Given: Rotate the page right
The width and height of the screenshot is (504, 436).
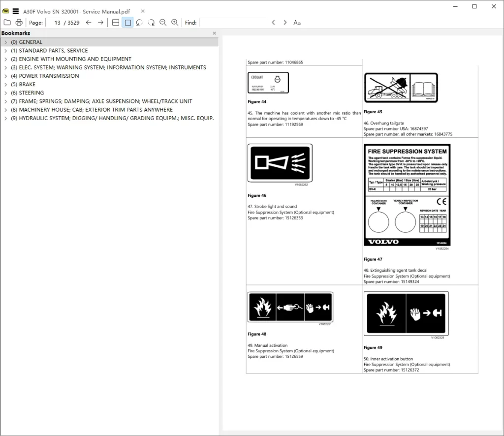Looking at the screenshot, I should [x=151, y=23].
